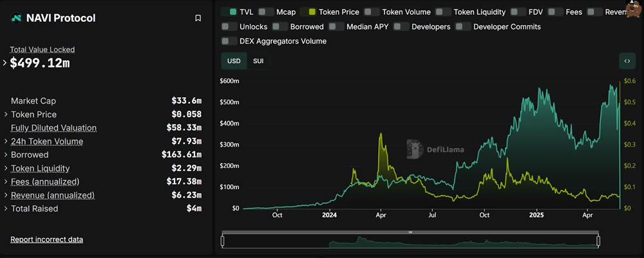Screen dimensions: 644x258
Task: Expand the Total Value Locked breakdown
Action: pyautogui.click(x=5, y=63)
